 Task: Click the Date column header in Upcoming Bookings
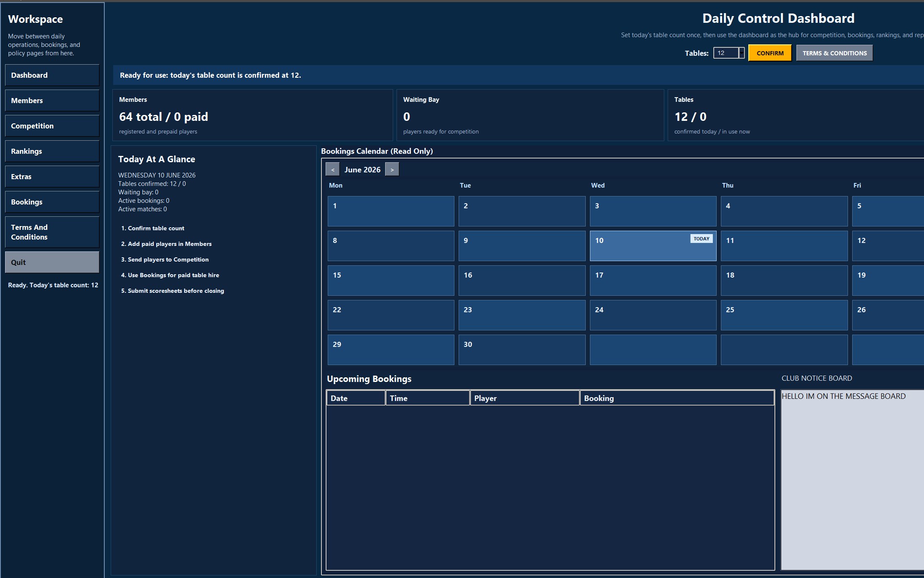coord(356,398)
